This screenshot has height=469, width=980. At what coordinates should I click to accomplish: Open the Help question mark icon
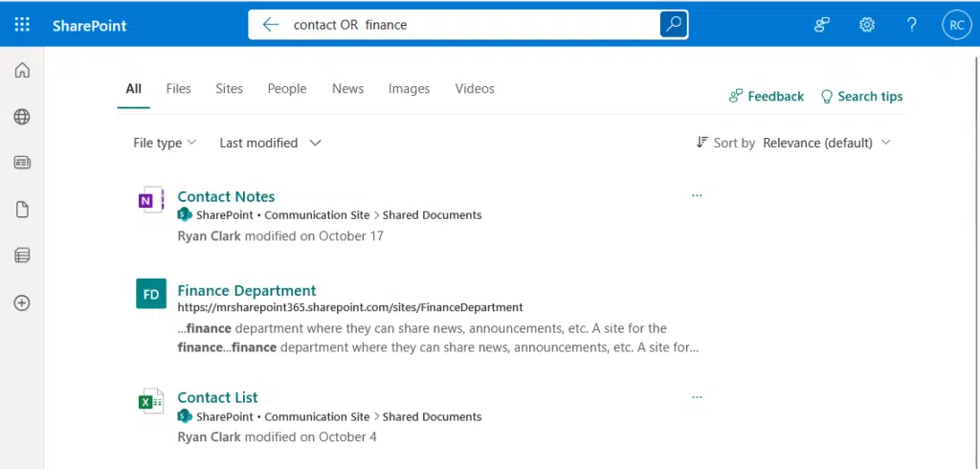911,24
